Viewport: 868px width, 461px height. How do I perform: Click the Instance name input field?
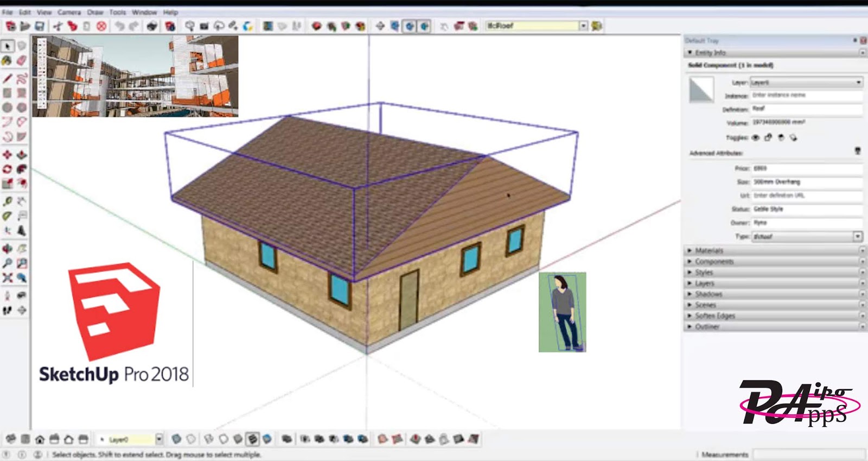coord(806,96)
